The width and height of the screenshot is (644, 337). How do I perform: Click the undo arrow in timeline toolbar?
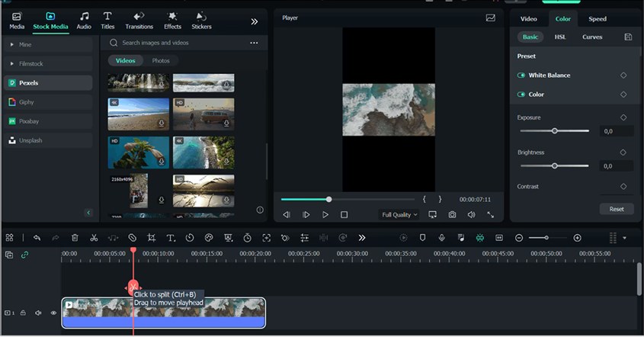(x=37, y=238)
